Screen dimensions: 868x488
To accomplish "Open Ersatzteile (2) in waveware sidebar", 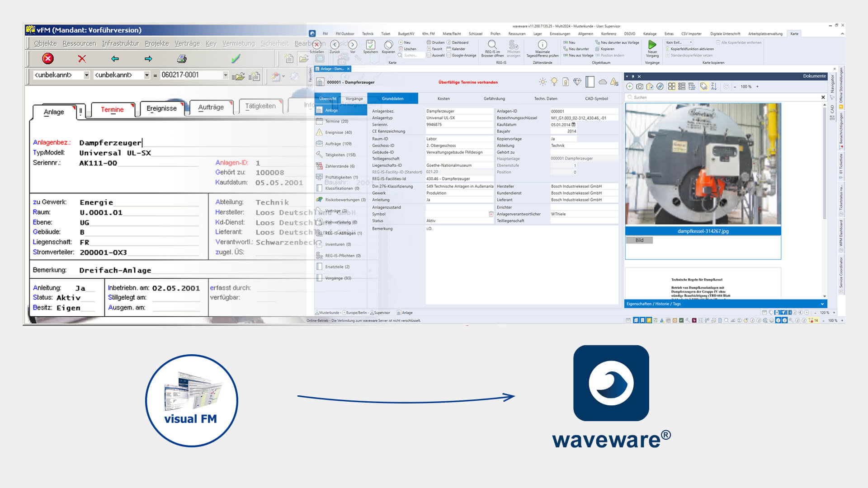I will [340, 267].
